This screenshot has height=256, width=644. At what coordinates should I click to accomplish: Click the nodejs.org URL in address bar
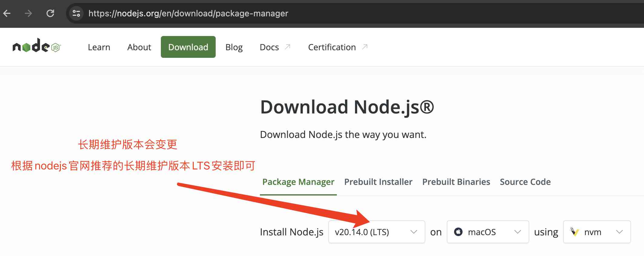pyautogui.click(x=188, y=13)
